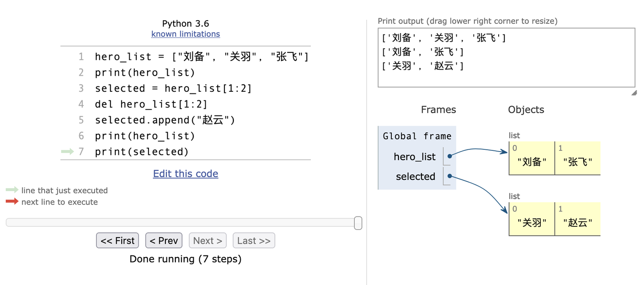Click the print output resize corner handle
The image size is (644, 285).
pyautogui.click(x=634, y=93)
